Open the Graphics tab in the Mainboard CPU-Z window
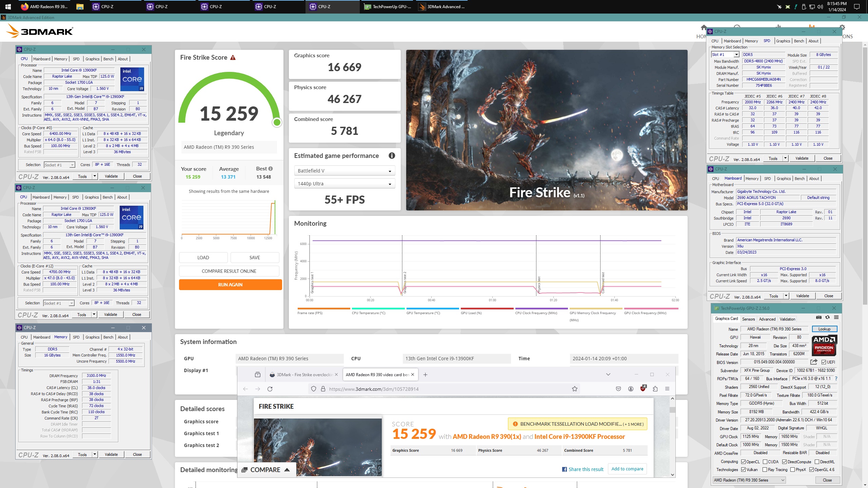 point(784,179)
